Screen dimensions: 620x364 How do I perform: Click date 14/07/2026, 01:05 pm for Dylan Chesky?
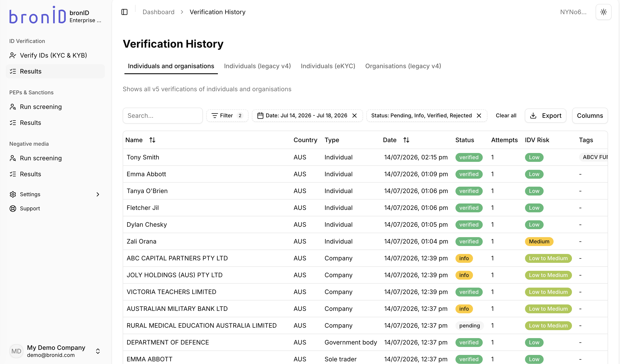click(416, 225)
